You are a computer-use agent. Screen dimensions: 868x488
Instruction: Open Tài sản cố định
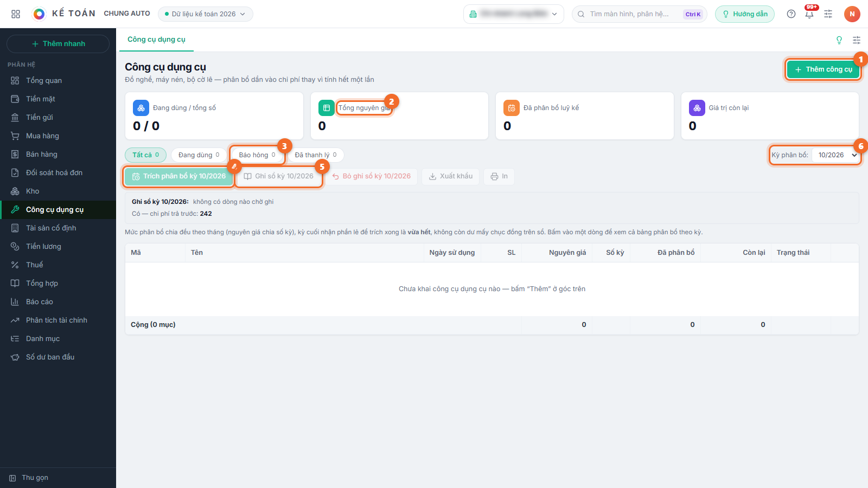click(58, 228)
